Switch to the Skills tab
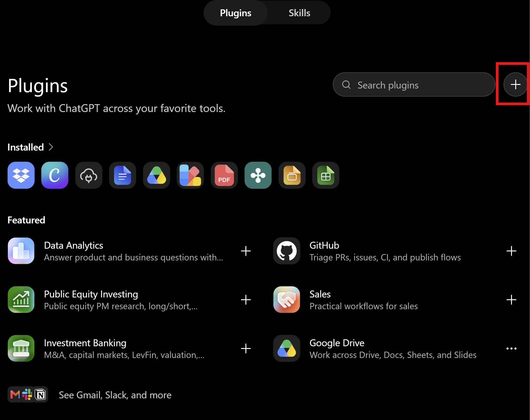Image resolution: width=530 pixels, height=420 pixels. pyautogui.click(x=299, y=13)
